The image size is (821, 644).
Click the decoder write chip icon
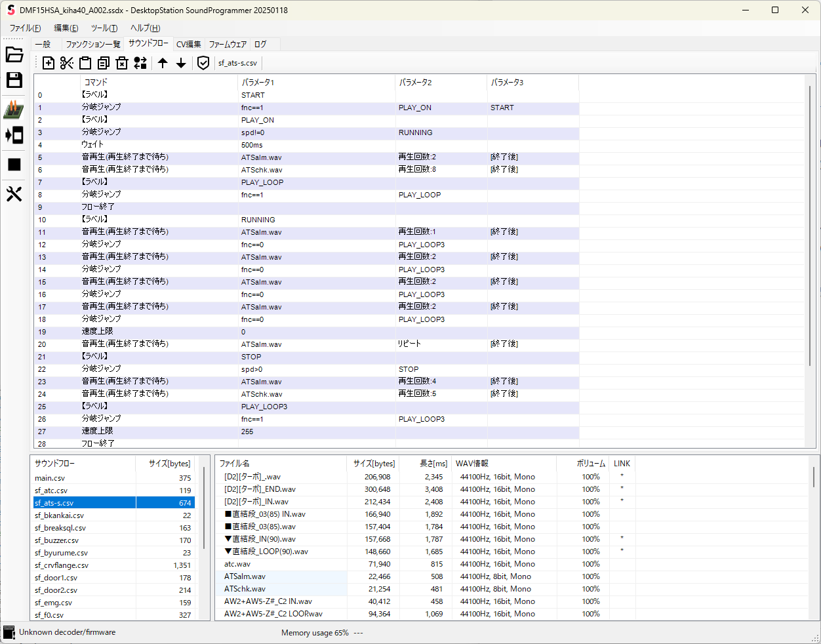[14, 109]
